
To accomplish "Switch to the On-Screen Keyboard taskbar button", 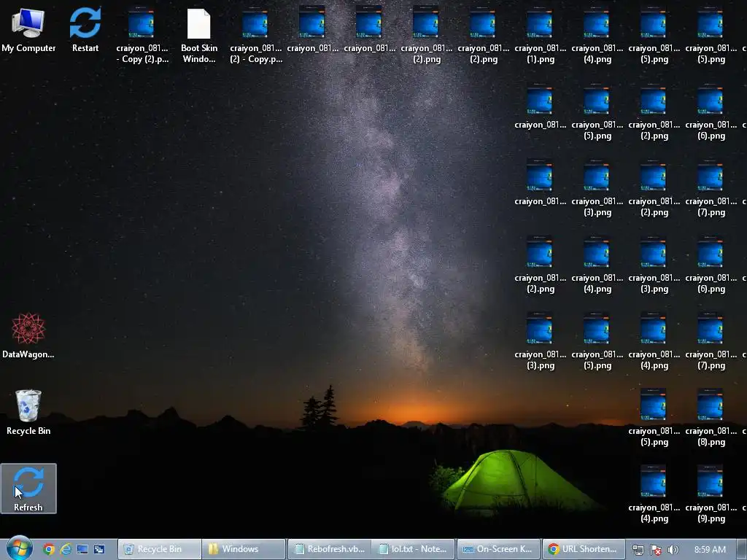I will (499, 549).
